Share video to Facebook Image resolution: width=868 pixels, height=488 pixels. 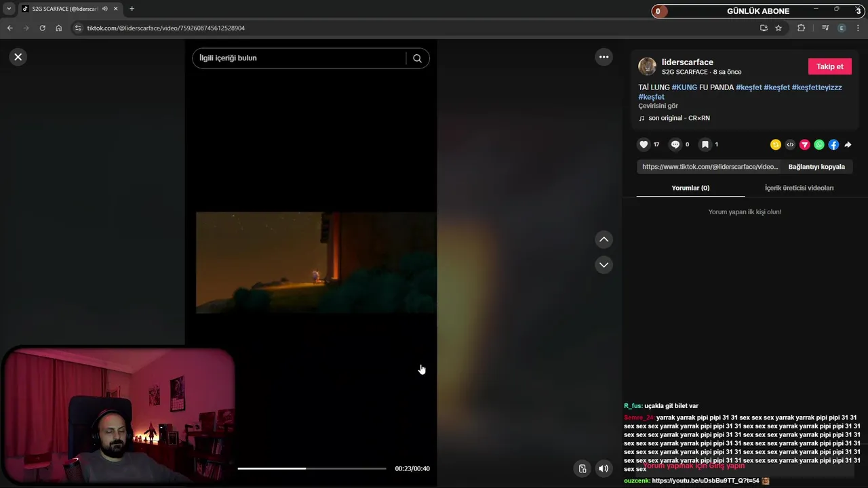(833, 144)
